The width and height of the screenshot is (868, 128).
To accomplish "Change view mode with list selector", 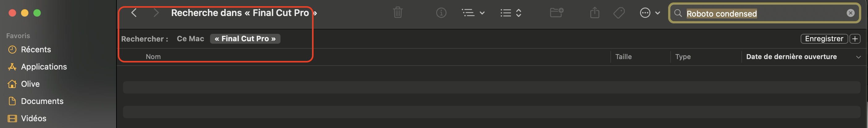I will click(x=511, y=13).
